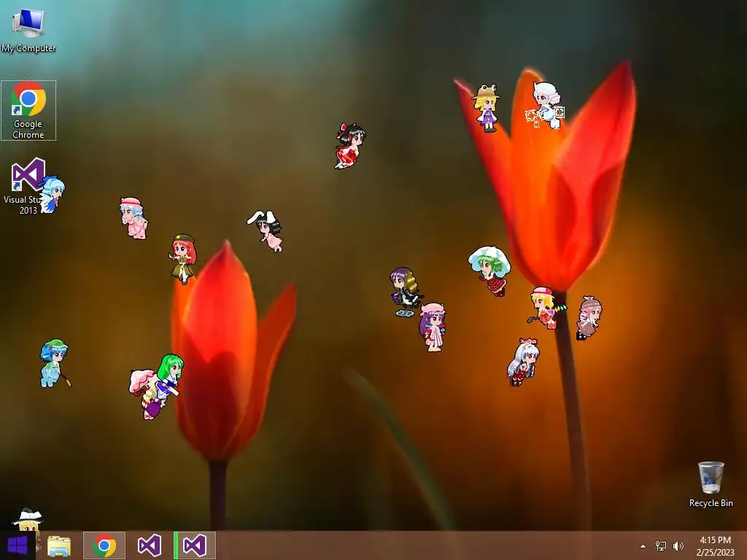
Task: Open the Windows Start button
Action: (x=18, y=545)
